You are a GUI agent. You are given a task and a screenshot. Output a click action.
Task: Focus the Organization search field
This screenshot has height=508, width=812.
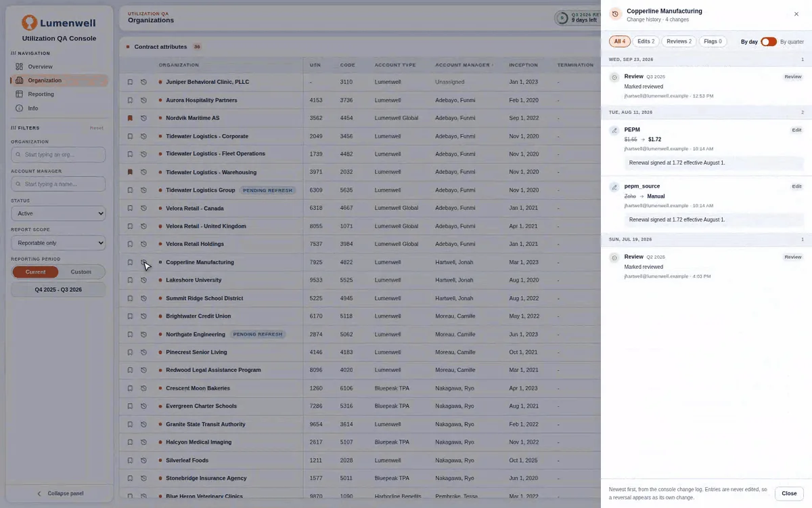[x=58, y=154]
